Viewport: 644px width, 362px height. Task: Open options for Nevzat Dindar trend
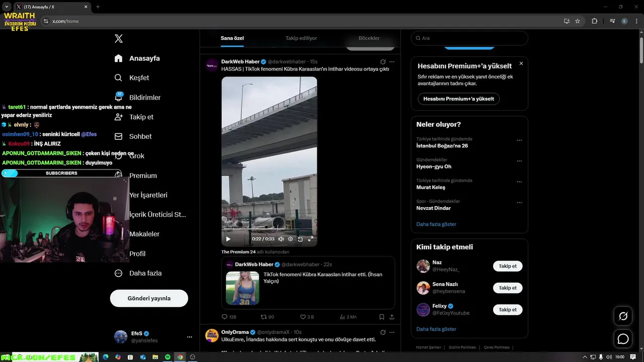pos(519,203)
